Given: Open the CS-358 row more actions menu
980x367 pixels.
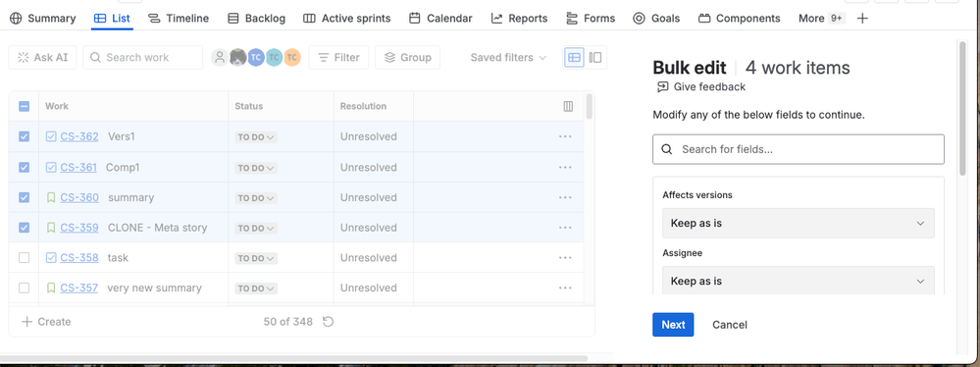Looking at the screenshot, I should (x=565, y=258).
